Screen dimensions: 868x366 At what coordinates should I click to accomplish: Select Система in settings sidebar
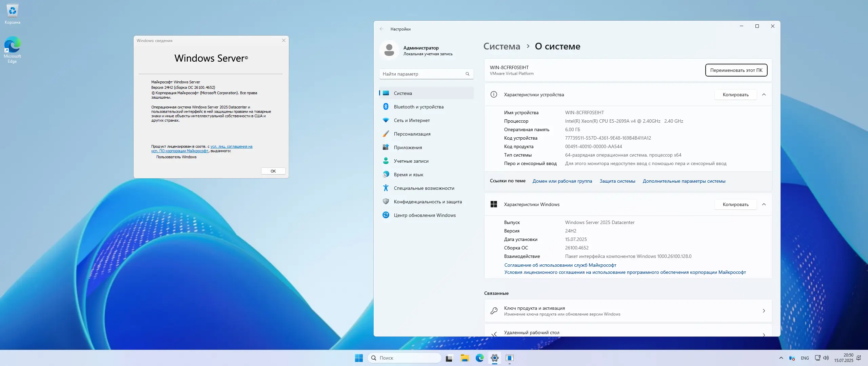(403, 93)
